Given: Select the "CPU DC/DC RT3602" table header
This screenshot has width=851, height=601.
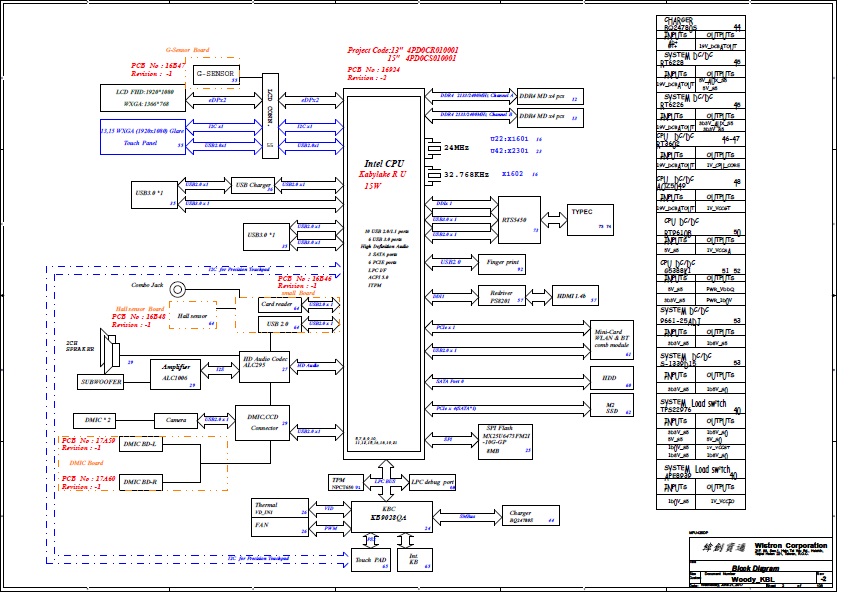Looking at the screenshot, I should coord(701,140).
